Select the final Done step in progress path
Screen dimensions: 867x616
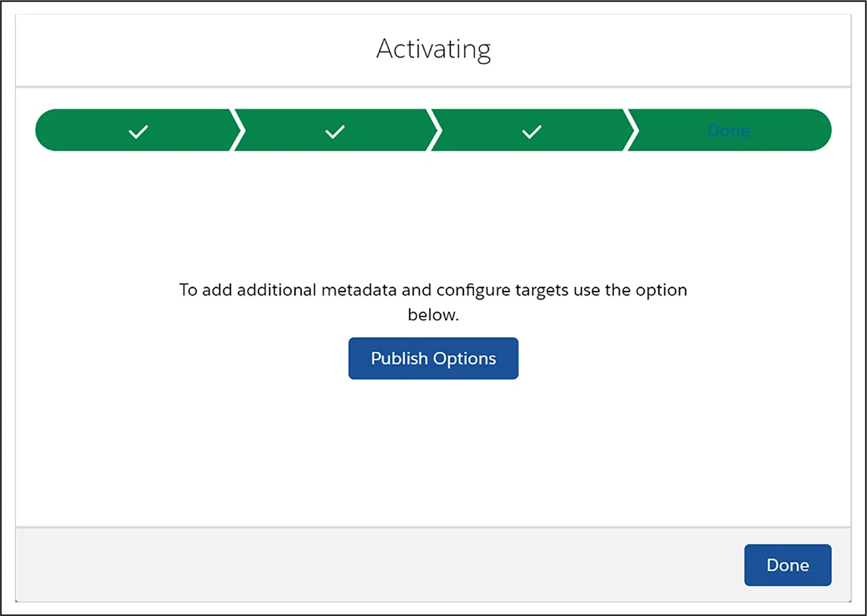(x=729, y=130)
